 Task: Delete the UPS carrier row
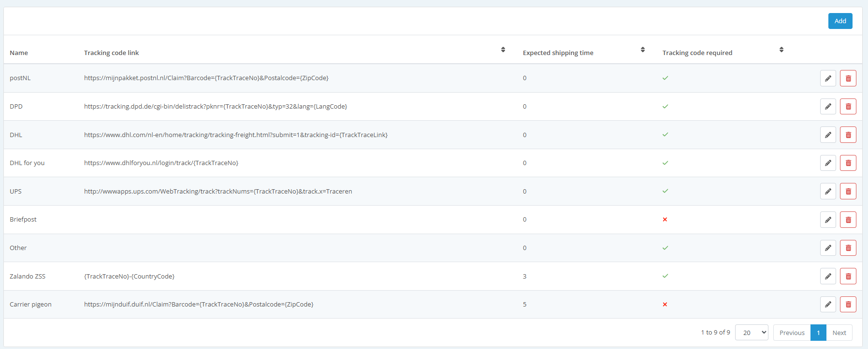(x=848, y=191)
